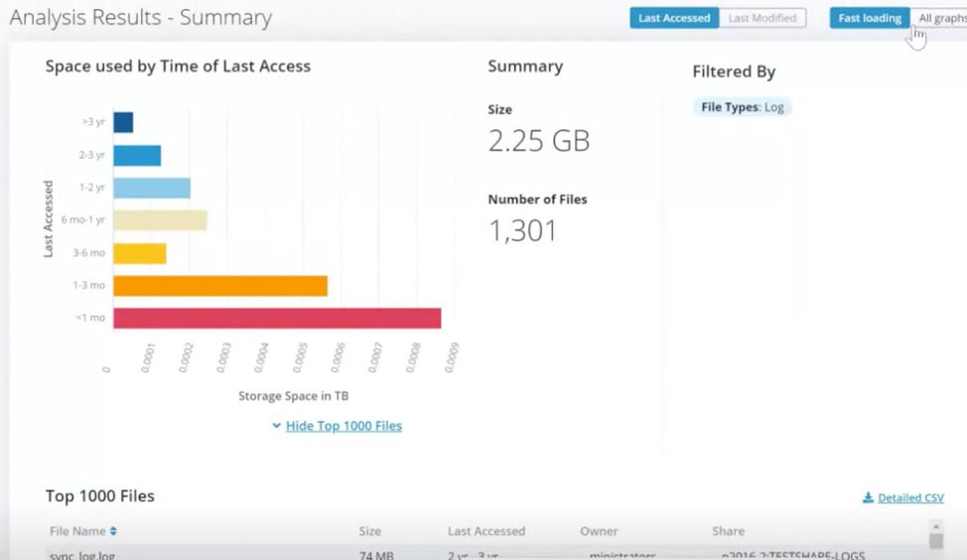The image size is (967, 560).
Task: Click the 74 MB size cell
Action: coord(376,555)
